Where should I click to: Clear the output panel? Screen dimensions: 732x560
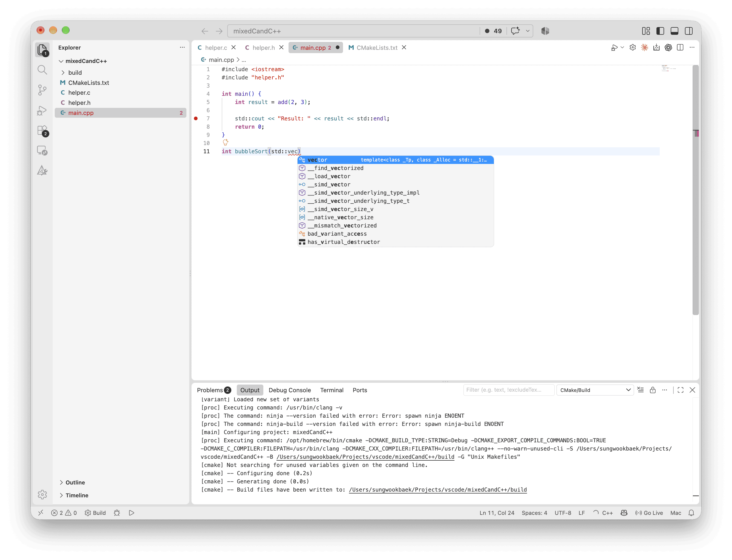point(640,390)
